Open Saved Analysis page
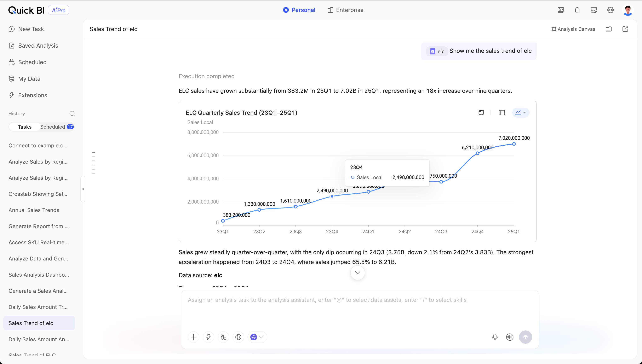The width and height of the screenshot is (642, 364). (33, 46)
